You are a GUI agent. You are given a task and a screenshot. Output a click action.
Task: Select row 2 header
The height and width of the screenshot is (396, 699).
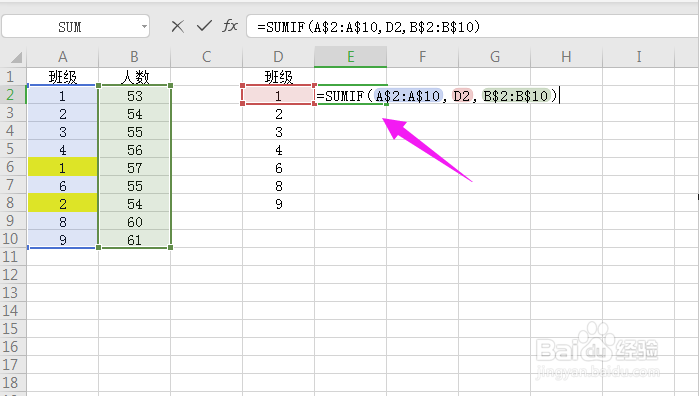(x=13, y=95)
